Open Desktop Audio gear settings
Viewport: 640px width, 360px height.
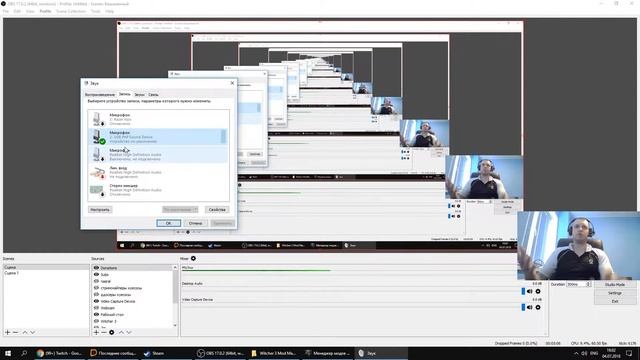tap(538, 291)
